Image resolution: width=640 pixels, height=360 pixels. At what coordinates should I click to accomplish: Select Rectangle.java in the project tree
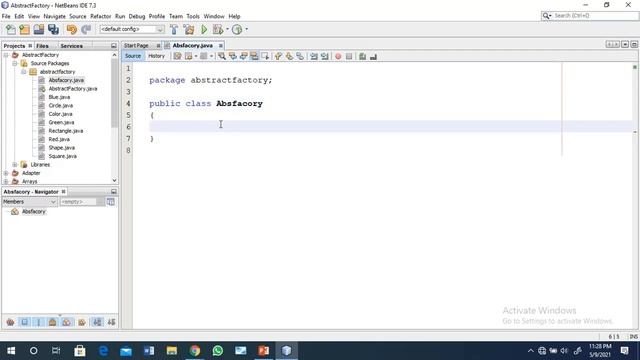[66, 131]
